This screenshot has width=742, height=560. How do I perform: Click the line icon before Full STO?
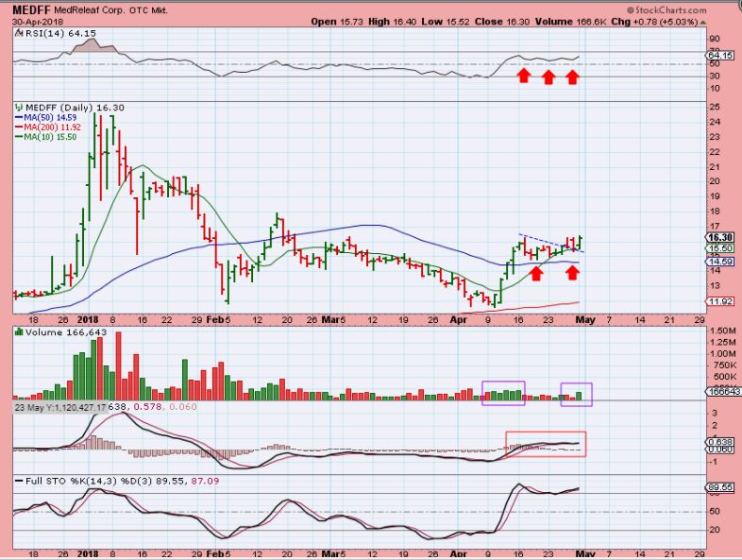click(19, 481)
